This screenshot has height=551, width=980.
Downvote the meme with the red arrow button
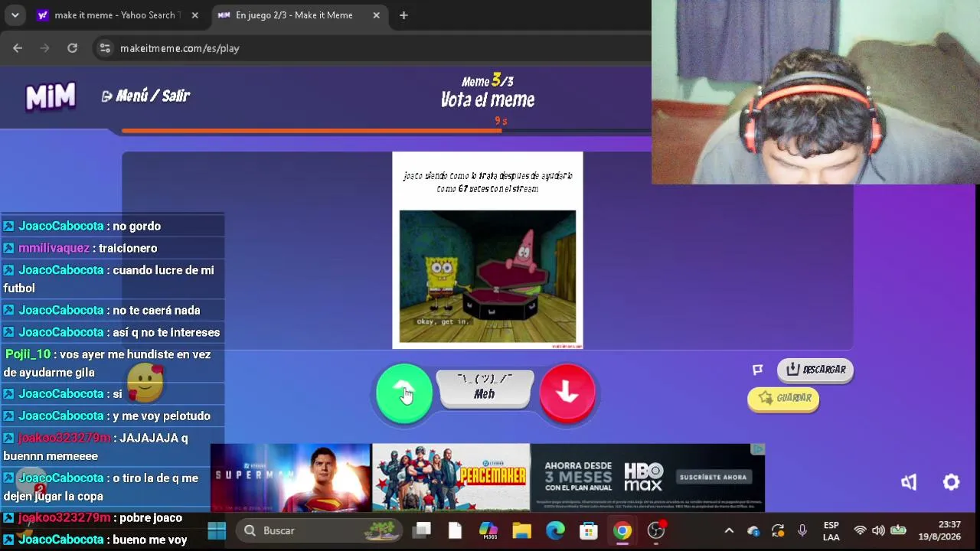[567, 393]
